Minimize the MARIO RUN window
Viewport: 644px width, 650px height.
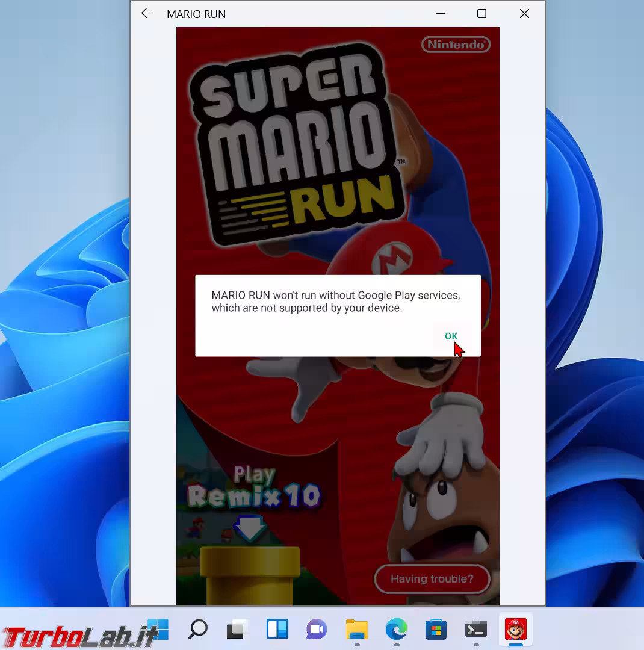(440, 14)
